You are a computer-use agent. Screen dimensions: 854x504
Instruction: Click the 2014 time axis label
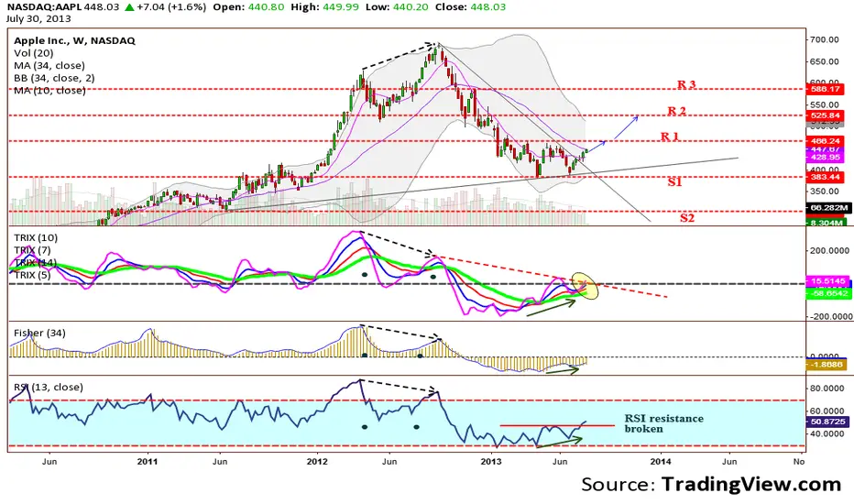[x=661, y=462]
